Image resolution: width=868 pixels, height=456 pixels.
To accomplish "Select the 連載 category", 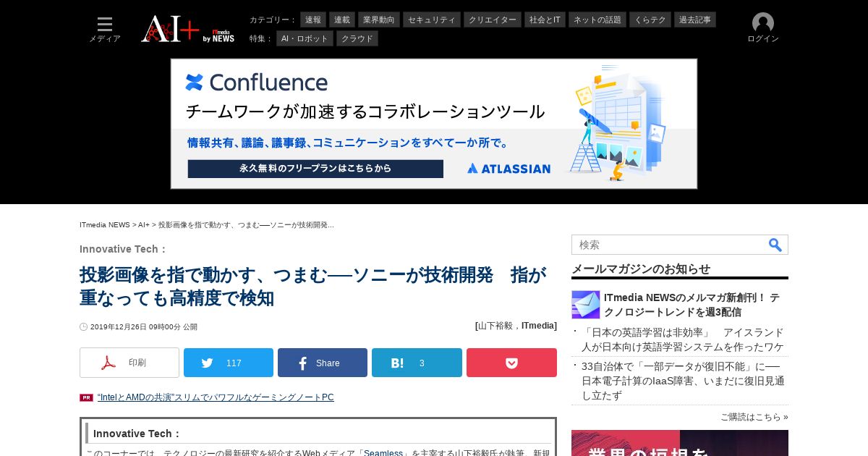I will 342,20.
